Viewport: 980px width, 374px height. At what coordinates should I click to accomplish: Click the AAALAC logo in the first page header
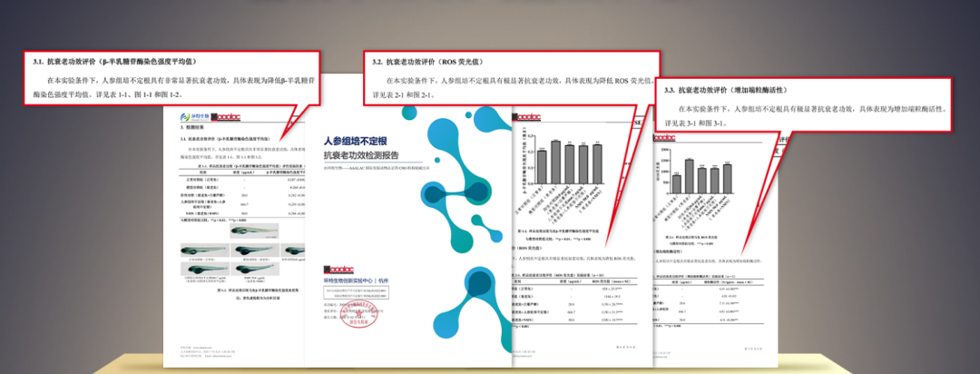[225, 117]
